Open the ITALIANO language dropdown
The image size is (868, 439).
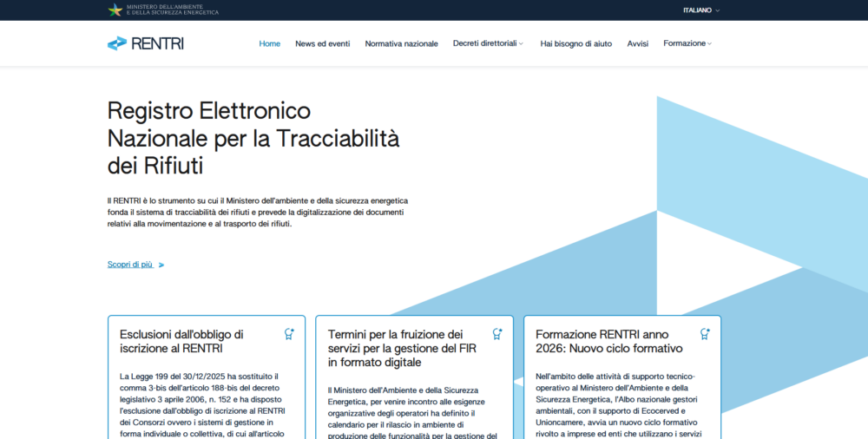click(701, 10)
